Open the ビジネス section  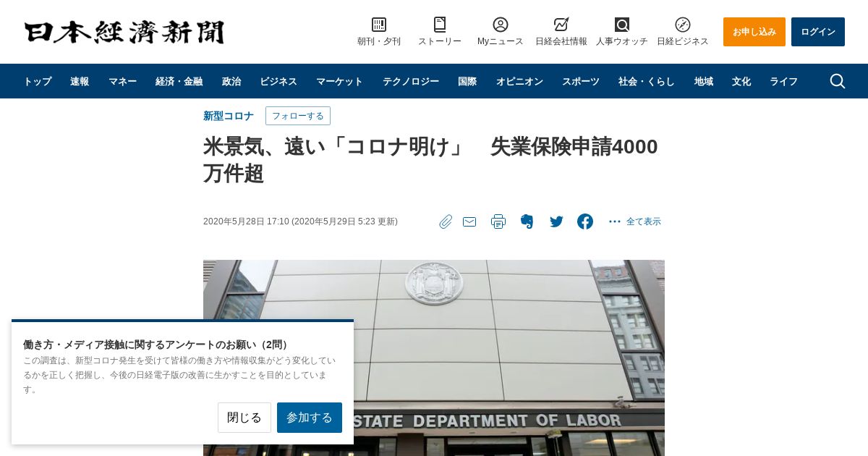pos(278,82)
